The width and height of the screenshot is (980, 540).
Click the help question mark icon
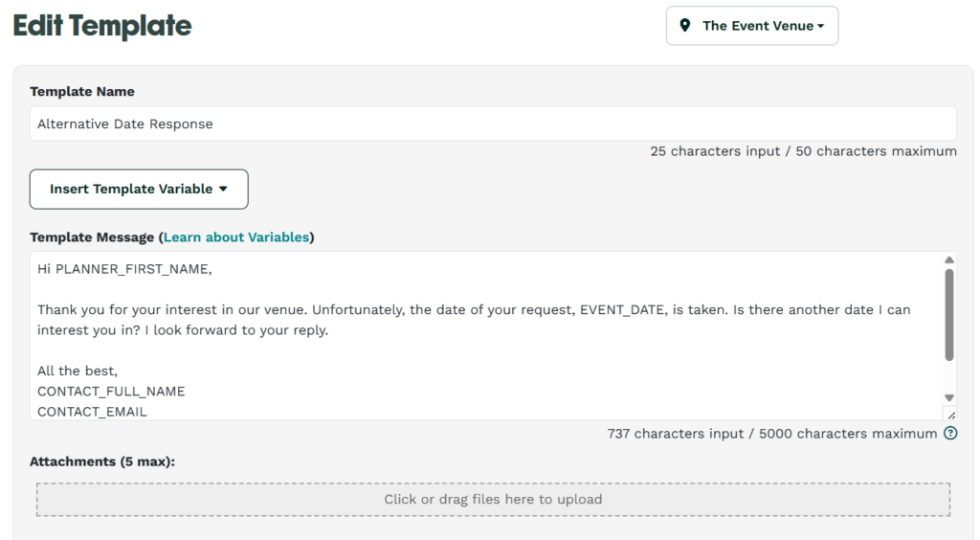[x=950, y=433]
